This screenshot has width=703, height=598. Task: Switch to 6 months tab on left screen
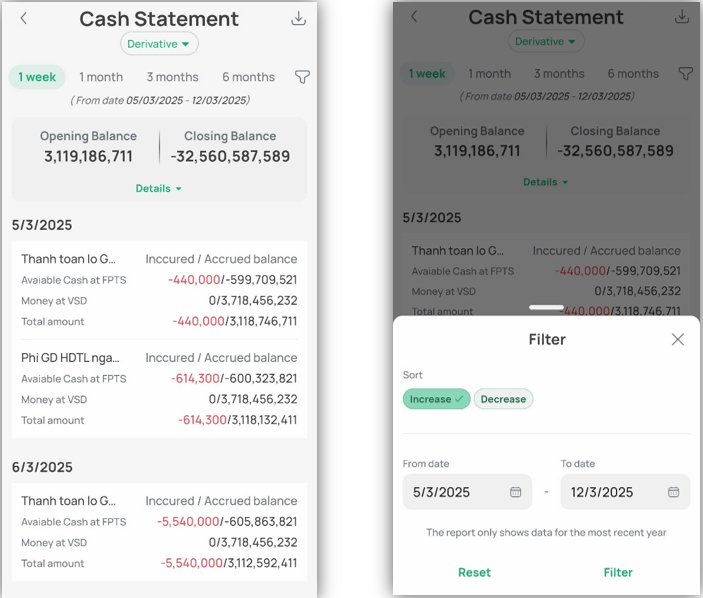(x=248, y=77)
